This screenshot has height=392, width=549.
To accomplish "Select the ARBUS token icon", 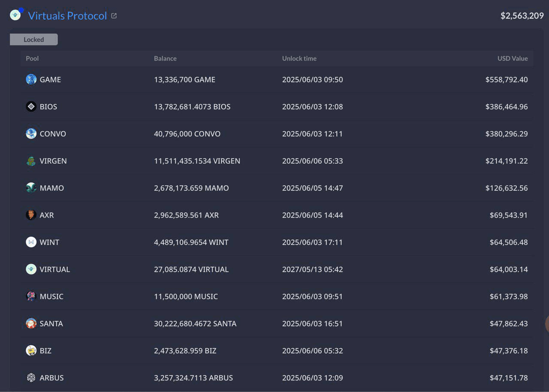I will pos(31,378).
